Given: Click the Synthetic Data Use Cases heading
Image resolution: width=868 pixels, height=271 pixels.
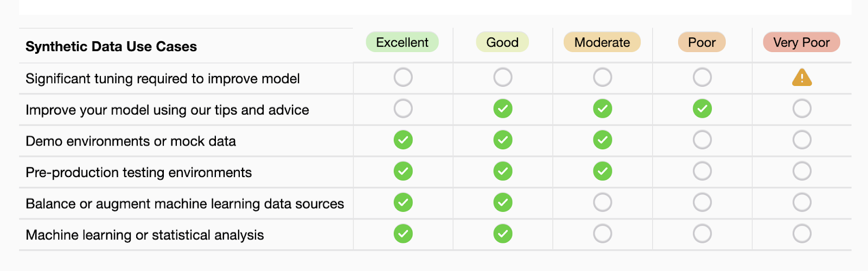Looking at the screenshot, I should click(111, 47).
